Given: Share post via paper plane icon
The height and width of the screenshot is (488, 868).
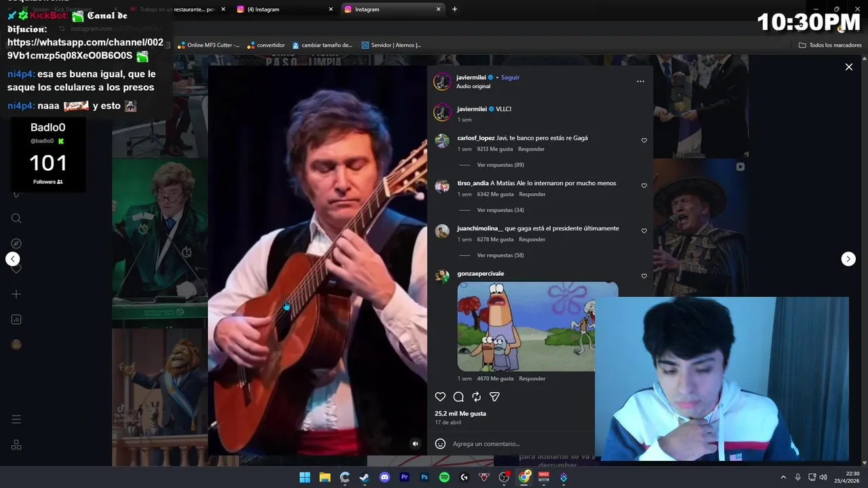Looking at the screenshot, I should pos(494,397).
